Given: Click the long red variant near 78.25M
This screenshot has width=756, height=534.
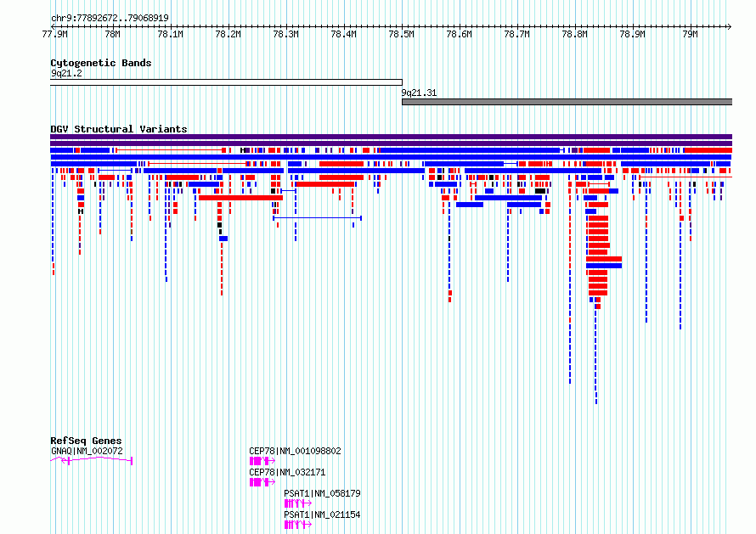Looking at the screenshot, I should click(x=240, y=198).
